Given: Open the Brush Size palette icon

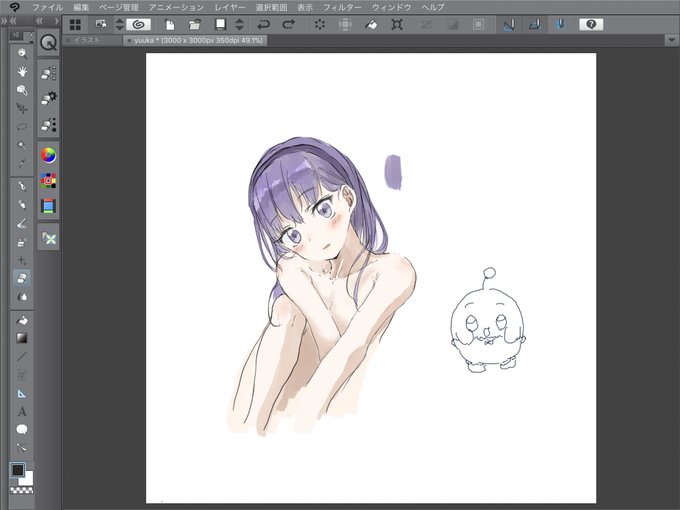Looking at the screenshot, I should 48,124.
